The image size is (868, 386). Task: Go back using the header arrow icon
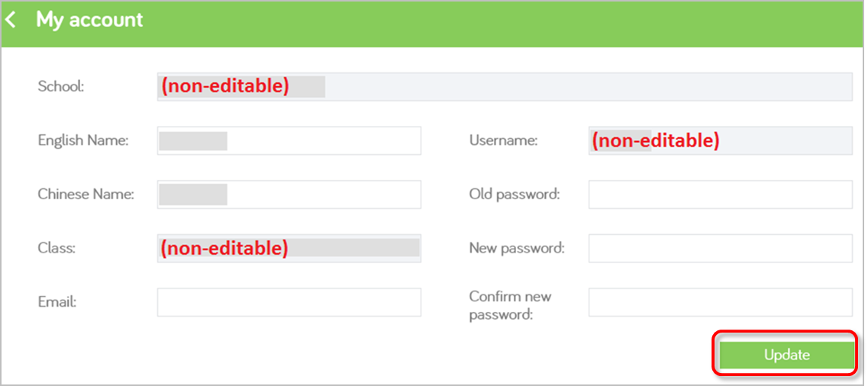click(x=11, y=21)
